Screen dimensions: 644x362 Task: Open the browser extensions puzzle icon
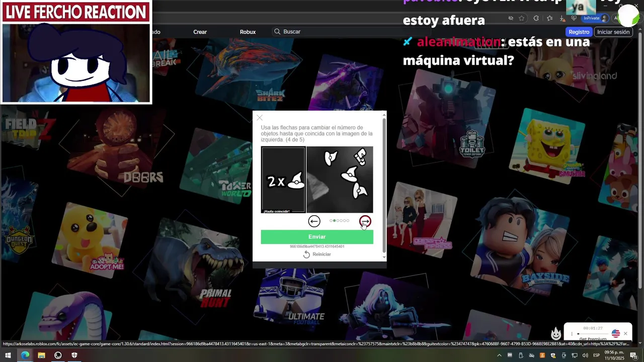pyautogui.click(x=536, y=18)
